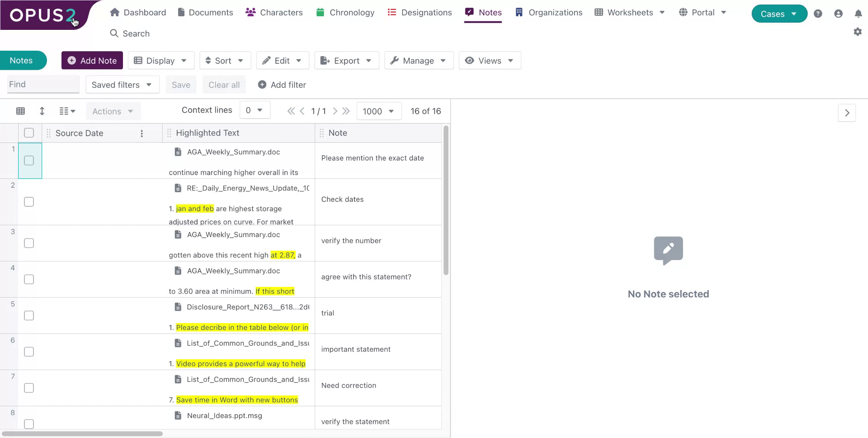
Task: Click the Help question mark icon
Action: coord(818,14)
